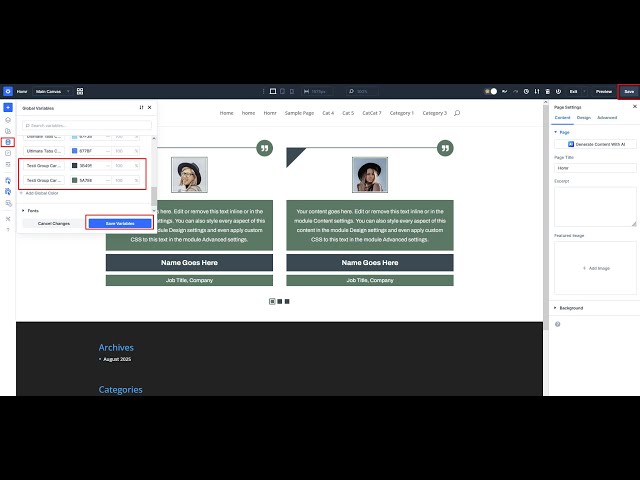This screenshot has width=640, height=480.
Task: Click the tools wrench sidebar icon
Action: [x=8, y=219]
